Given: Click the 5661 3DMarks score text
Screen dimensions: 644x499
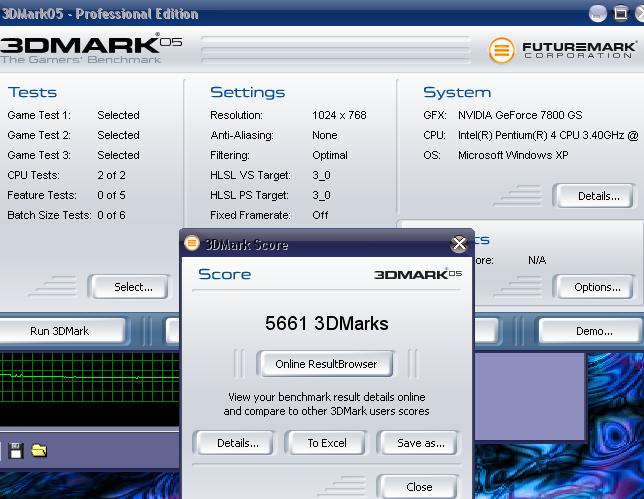Looking at the screenshot, I should click(x=326, y=323).
